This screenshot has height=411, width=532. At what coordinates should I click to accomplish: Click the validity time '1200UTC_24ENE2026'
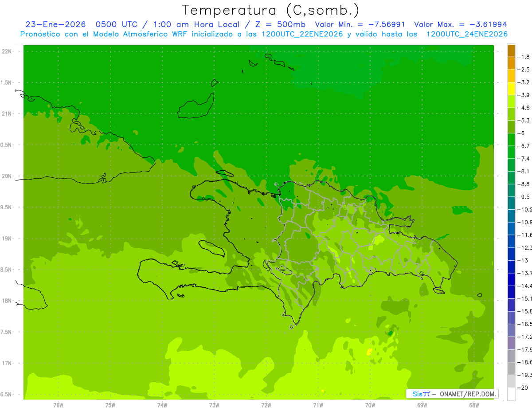click(467, 34)
